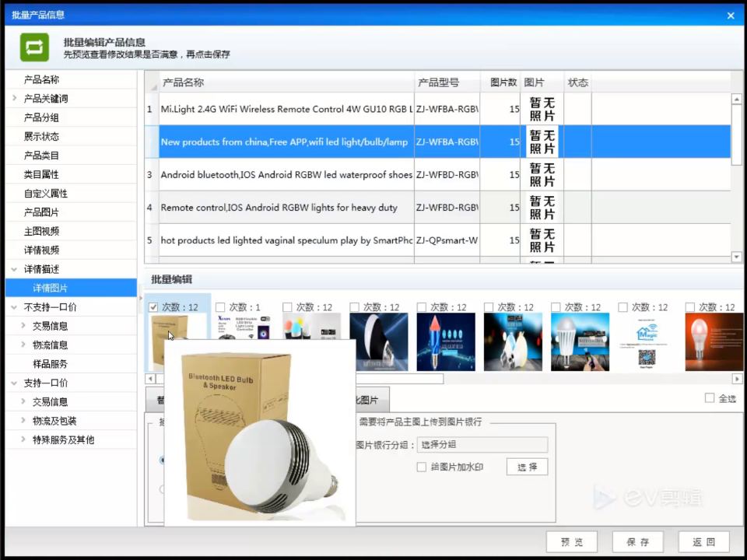Click the 返回 return button

point(703,542)
